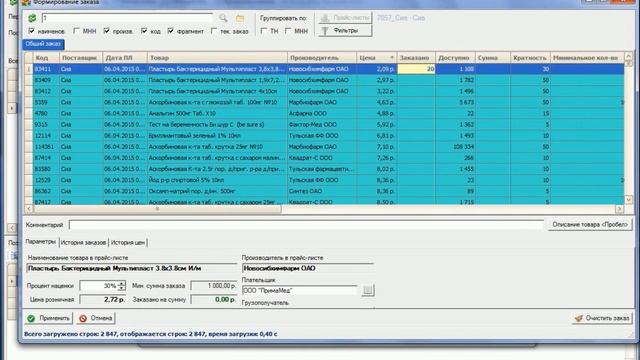Click the Применить button
Screen dimensions: 640x360
pos(49,318)
